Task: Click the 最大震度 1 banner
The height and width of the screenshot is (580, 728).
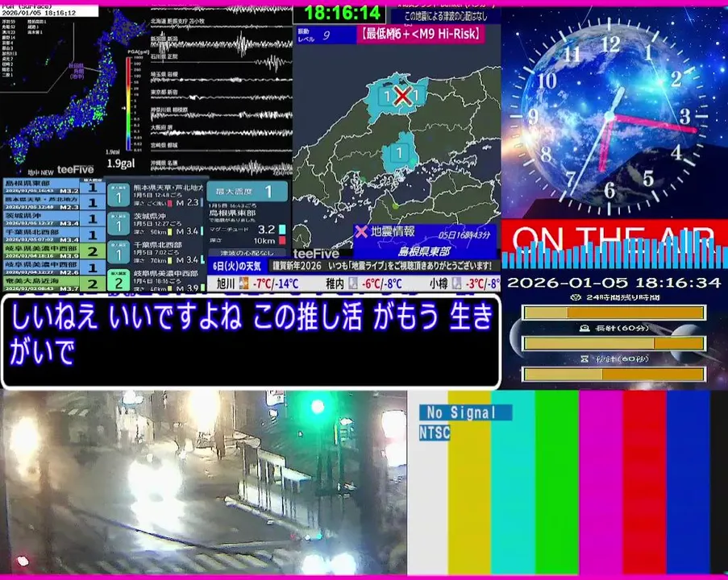Action: pyautogui.click(x=247, y=191)
